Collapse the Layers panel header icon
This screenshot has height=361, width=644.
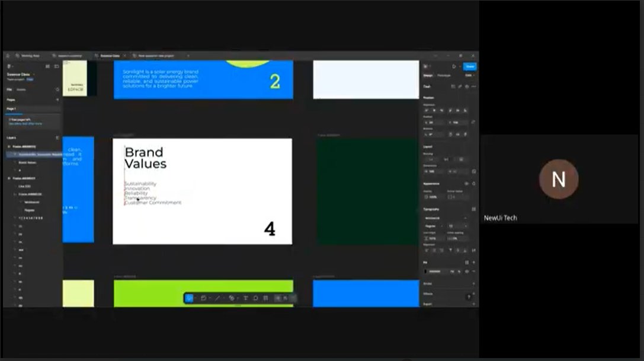[x=57, y=138]
